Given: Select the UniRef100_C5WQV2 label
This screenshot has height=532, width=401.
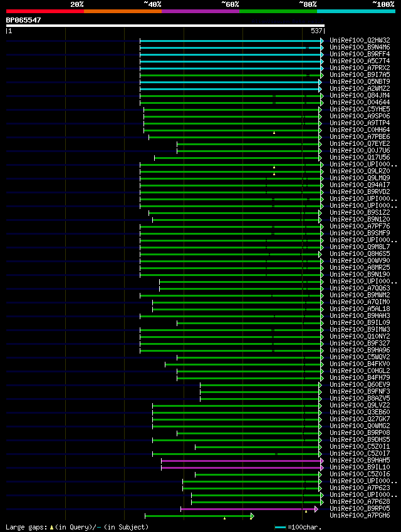Looking at the screenshot, I should coord(360,357).
